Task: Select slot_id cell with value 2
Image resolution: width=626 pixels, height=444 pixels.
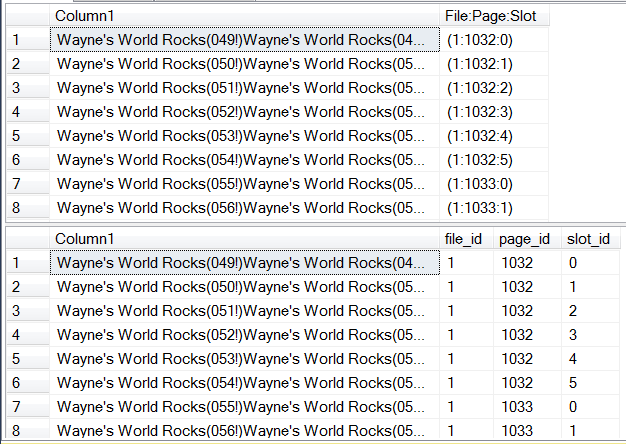Action: coord(590,311)
